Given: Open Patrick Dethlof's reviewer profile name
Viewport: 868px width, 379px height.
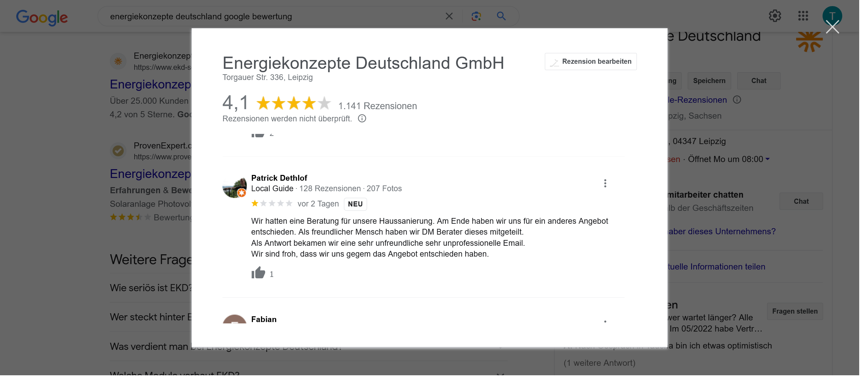Looking at the screenshot, I should pyautogui.click(x=279, y=178).
